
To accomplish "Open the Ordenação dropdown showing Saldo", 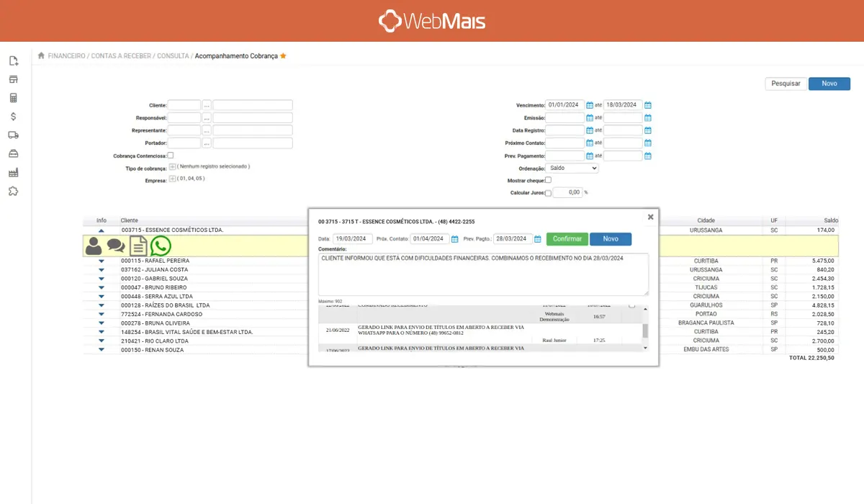I will [572, 168].
